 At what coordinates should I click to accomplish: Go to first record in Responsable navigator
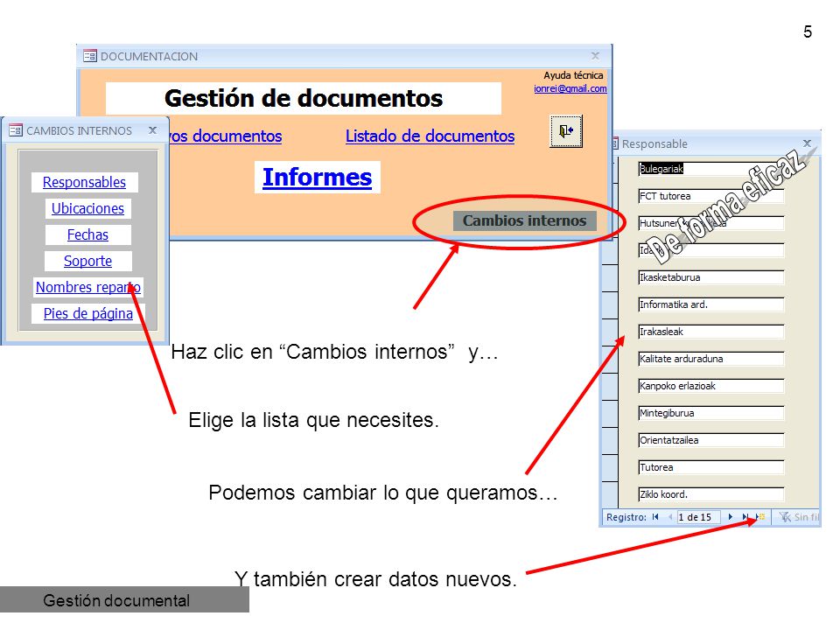pos(655,517)
